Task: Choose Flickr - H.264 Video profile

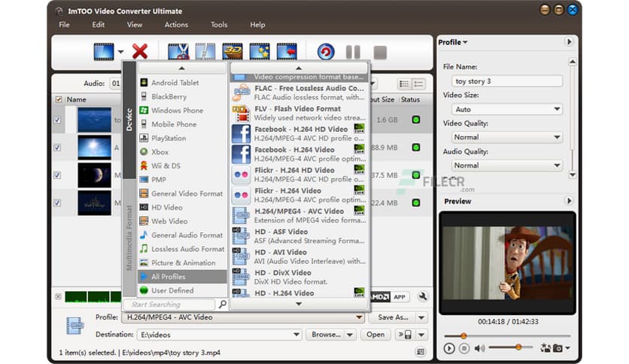Action: (x=299, y=195)
